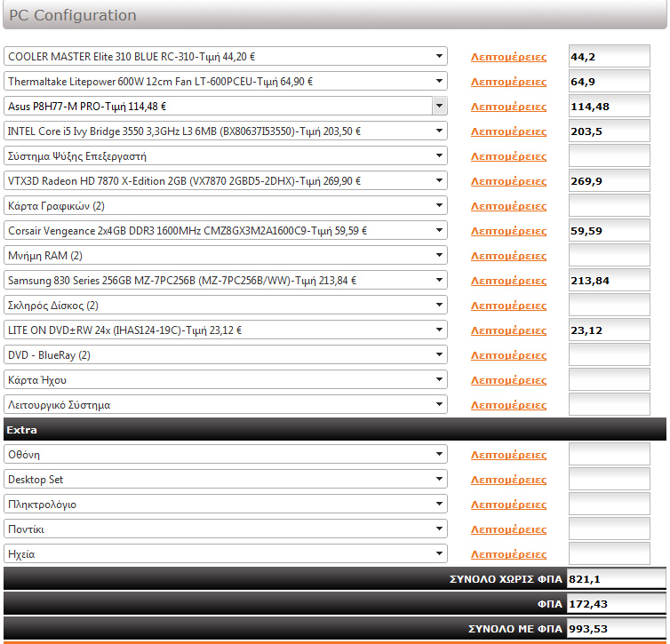Open the Σκληρός Δίσκος (2) dropdown
This screenshot has width=670, height=644.
(x=226, y=305)
